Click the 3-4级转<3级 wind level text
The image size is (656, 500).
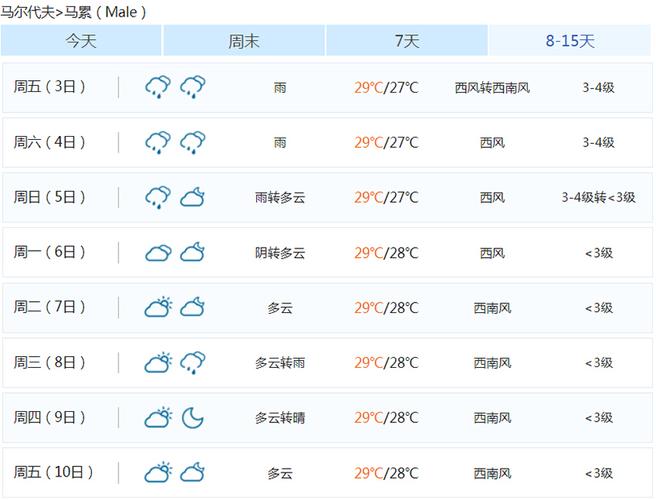coord(599,197)
